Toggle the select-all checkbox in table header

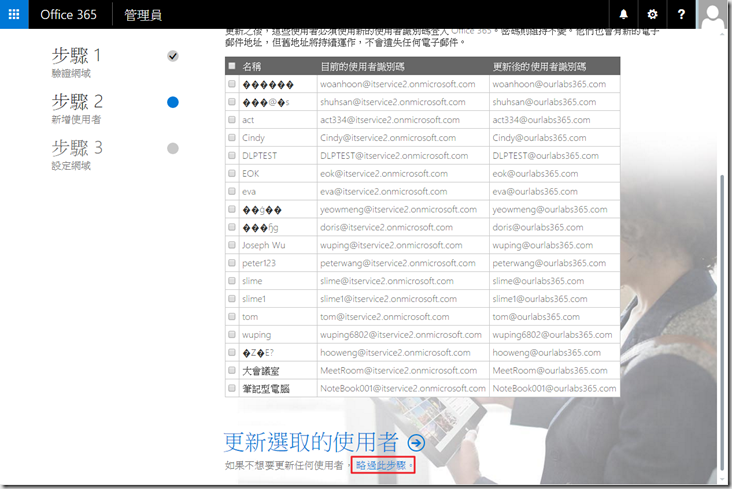coord(233,66)
